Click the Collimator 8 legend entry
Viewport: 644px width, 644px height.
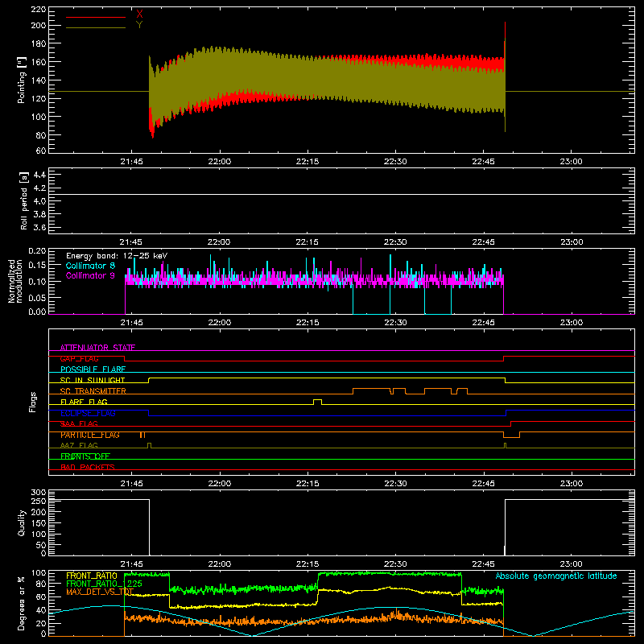pos(90,266)
